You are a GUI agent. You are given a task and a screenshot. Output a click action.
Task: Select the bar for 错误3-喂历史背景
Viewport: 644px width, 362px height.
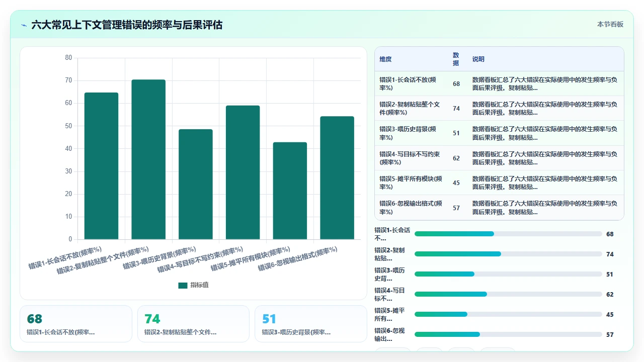click(x=196, y=184)
